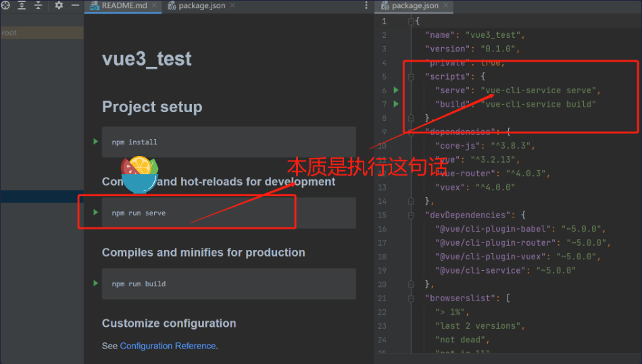
Task: Click the vue3_test heading in README
Action: pos(147,59)
